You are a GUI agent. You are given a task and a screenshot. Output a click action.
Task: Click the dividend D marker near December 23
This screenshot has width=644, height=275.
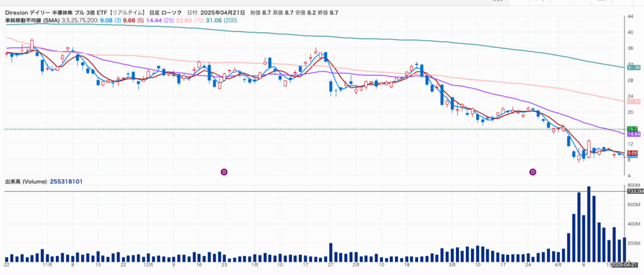pyautogui.click(x=225, y=171)
